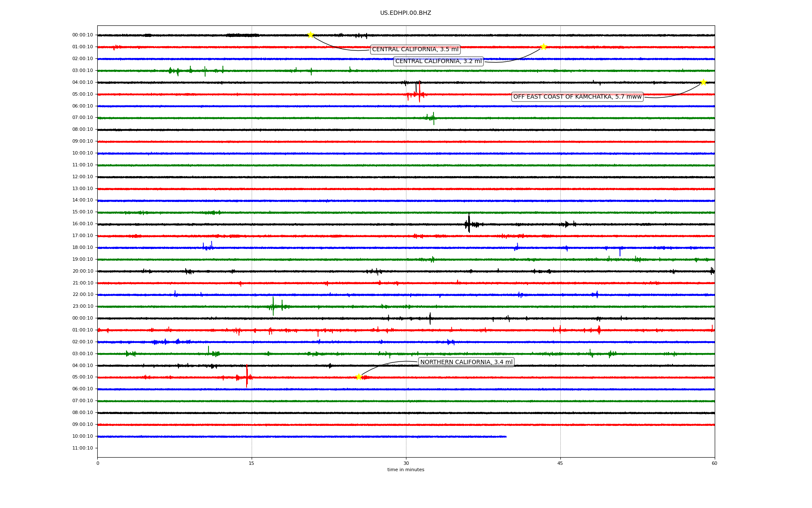Click the star at the end of the 04:00:10 trace
This screenshot has width=812, height=508.
[703, 82]
